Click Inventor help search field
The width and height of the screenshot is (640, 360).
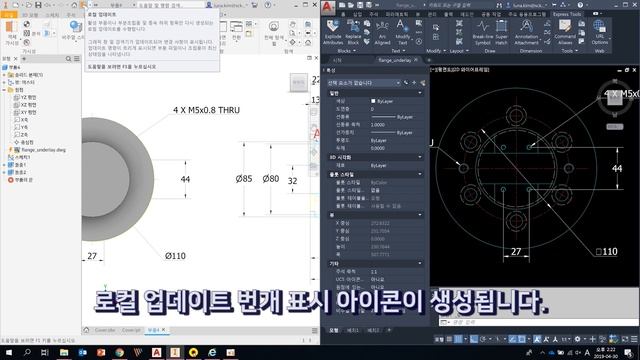171,5
